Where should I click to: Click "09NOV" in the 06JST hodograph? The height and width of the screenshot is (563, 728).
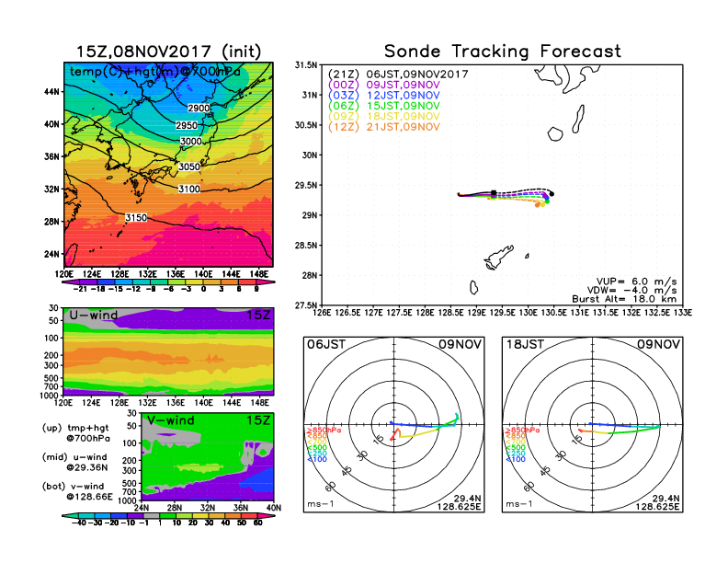click(460, 345)
